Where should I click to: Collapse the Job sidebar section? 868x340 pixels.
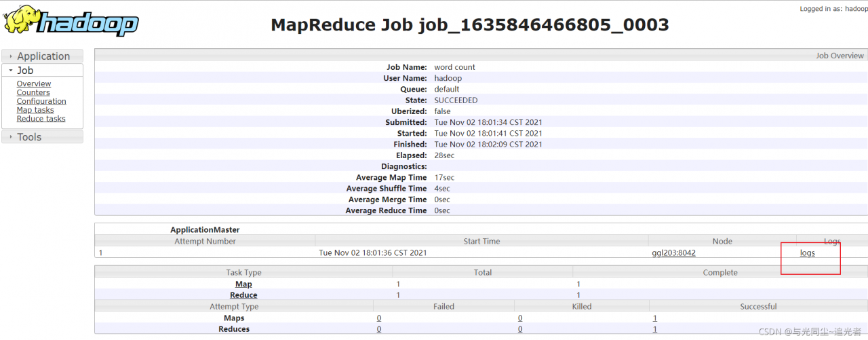(x=43, y=71)
